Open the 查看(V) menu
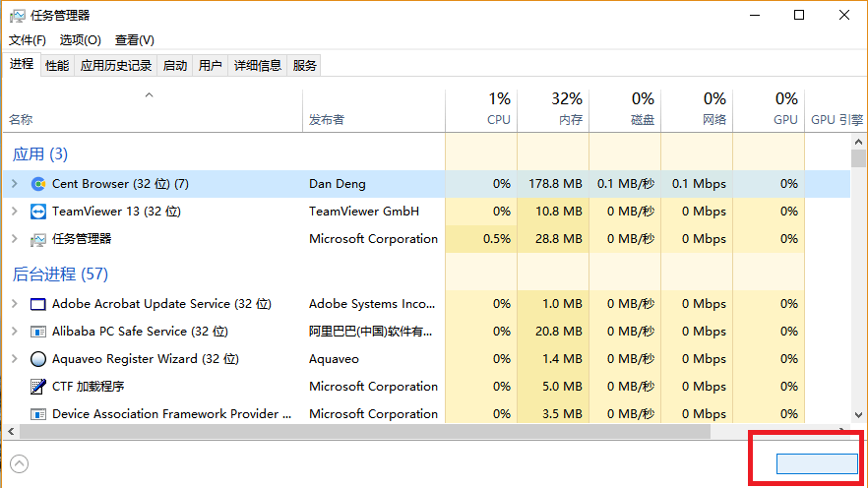The image size is (868, 488). [135, 40]
